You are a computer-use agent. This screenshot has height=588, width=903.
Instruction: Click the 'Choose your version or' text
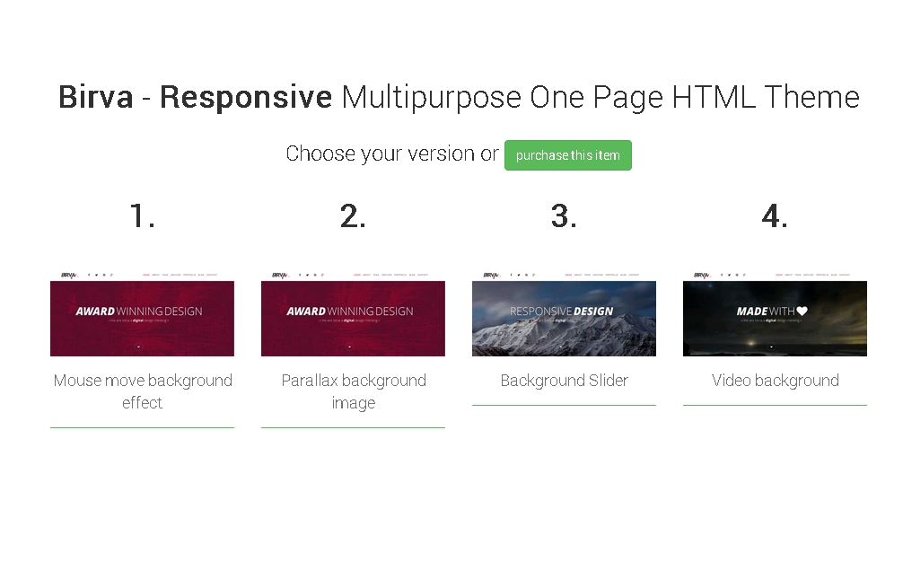click(391, 154)
